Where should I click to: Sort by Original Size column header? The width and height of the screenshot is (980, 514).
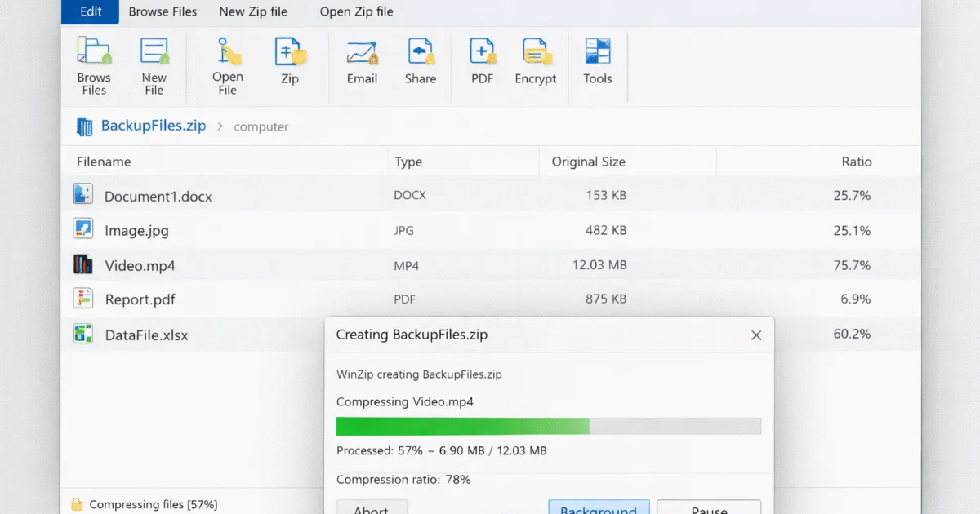tap(588, 162)
